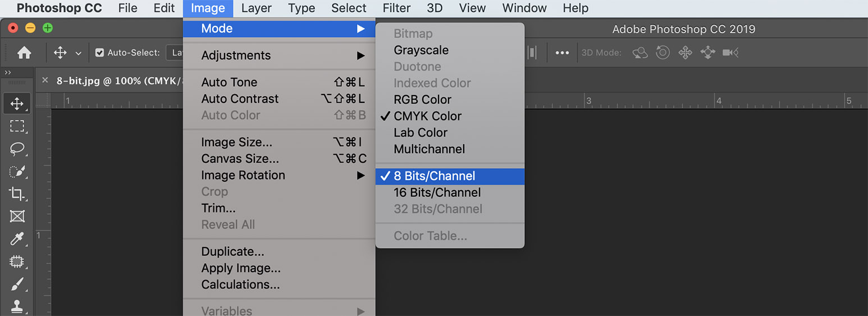The height and width of the screenshot is (316, 868).
Task: Expand the Mode submenu item
Action: point(279,28)
